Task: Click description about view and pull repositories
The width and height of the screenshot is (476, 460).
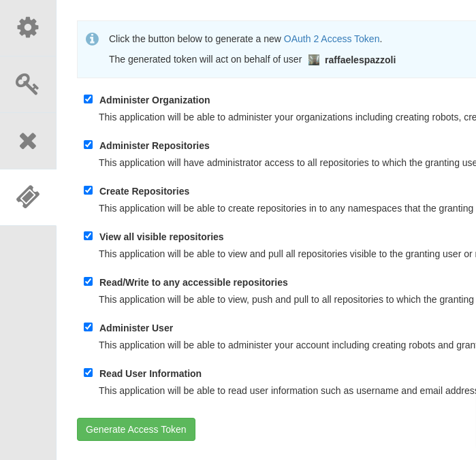Action: (287, 254)
